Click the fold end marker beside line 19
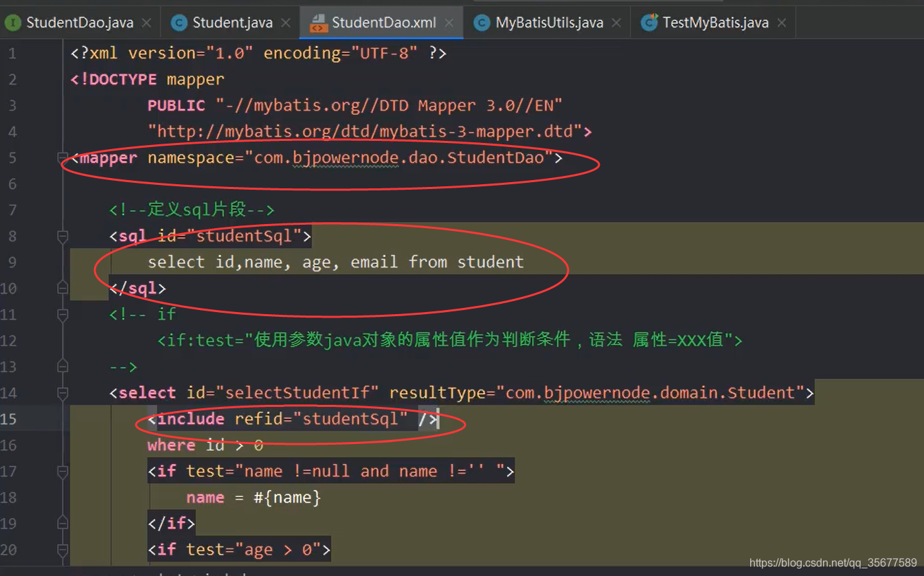Viewport: 924px width, 576px height. pos(62,522)
